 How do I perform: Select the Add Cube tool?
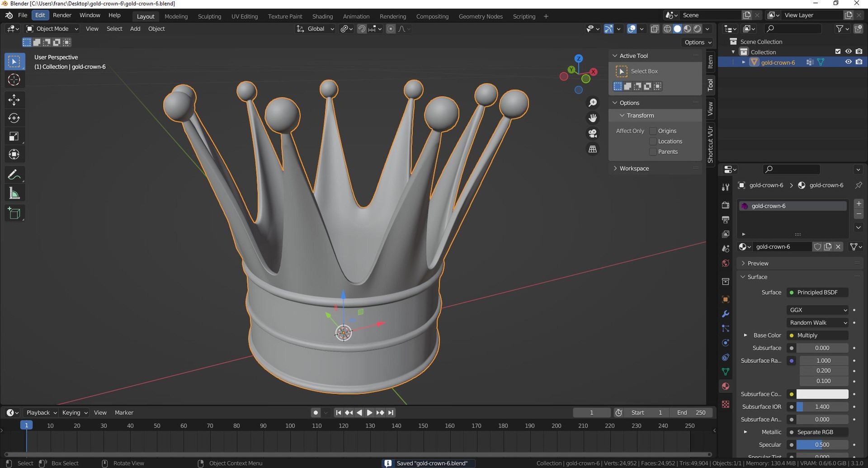point(14,213)
